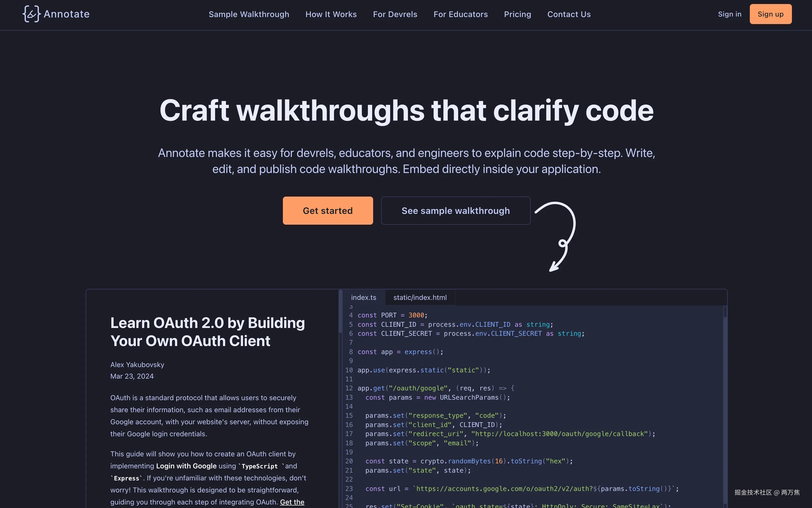This screenshot has height=508, width=812.
Task: Click Contact Us in the navbar
Action: coord(569,14)
